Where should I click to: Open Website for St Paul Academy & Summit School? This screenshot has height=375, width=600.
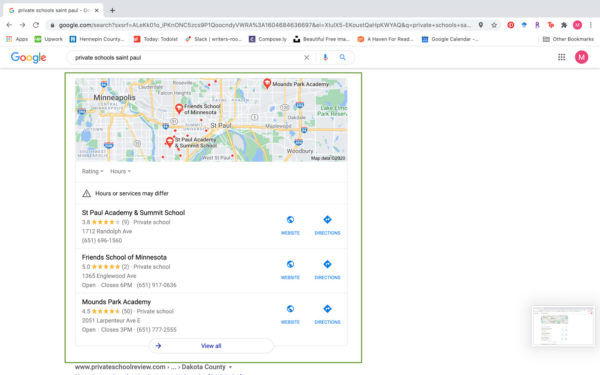290,225
